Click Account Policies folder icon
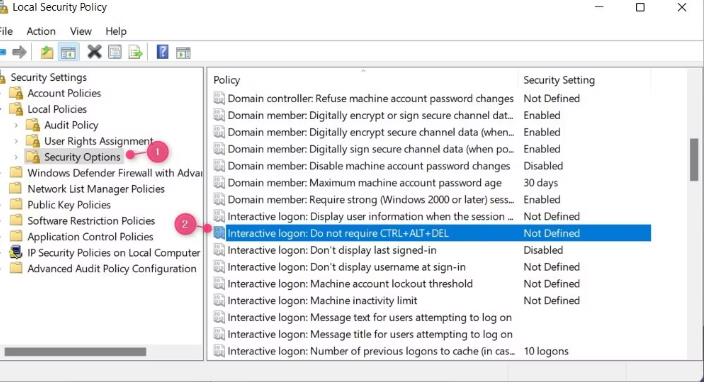Viewport: 716px width, 392px height. point(16,93)
